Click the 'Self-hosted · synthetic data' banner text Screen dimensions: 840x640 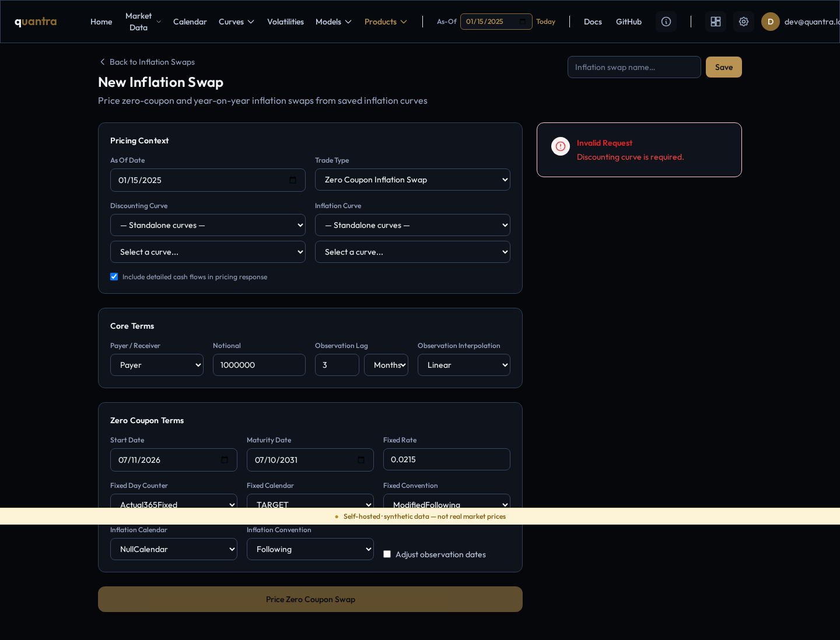pos(425,516)
